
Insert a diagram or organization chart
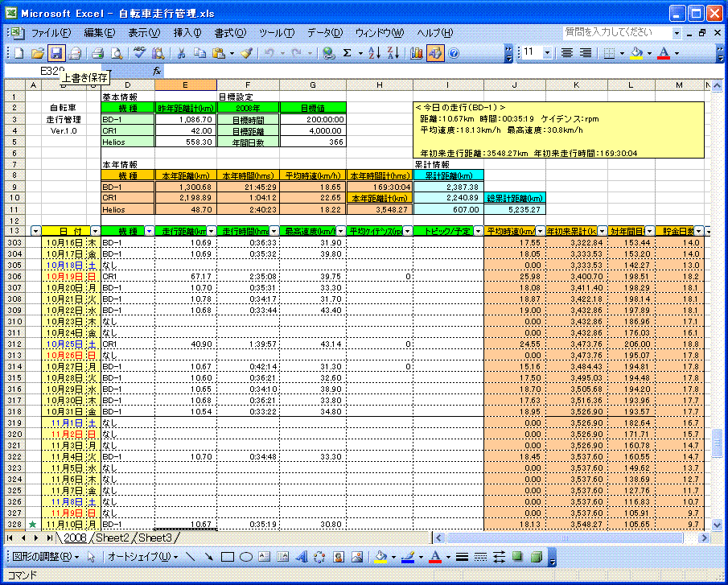pos(320,557)
